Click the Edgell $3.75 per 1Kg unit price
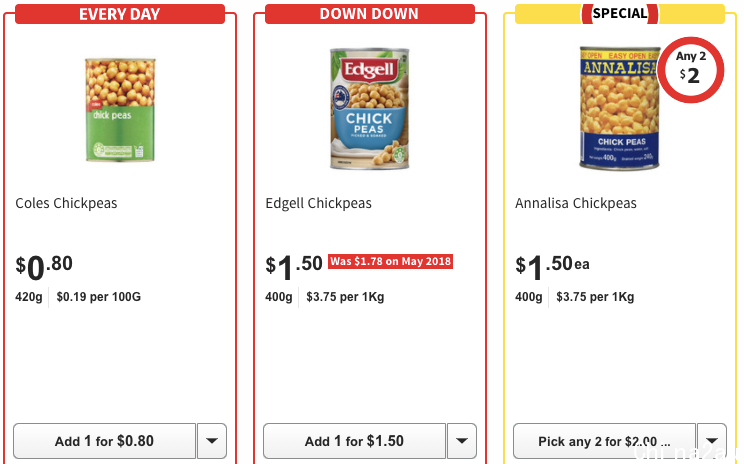The image size is (744, 464). tap(345, 297)
